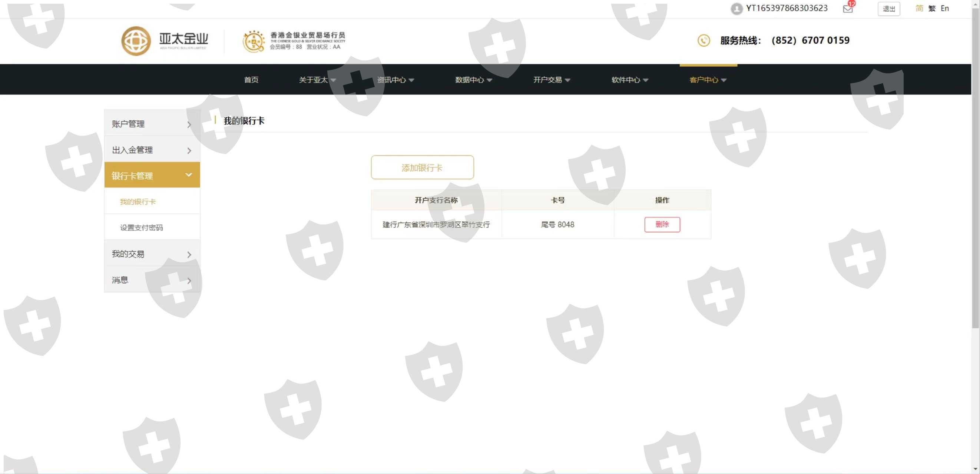The image size is (980, 474).
Task: Select 设置支付密码 in the sidebar
Action: pos(142,228)
